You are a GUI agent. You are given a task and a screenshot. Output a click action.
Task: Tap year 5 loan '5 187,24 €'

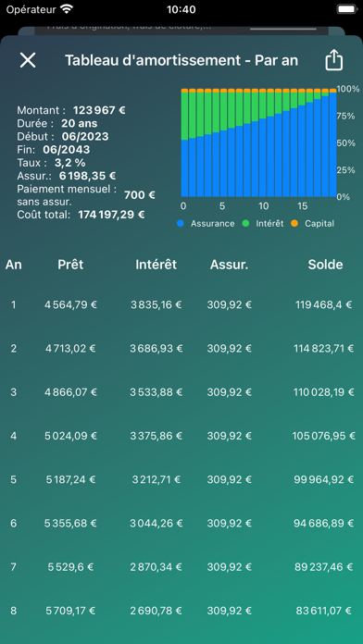click(70, 479)
